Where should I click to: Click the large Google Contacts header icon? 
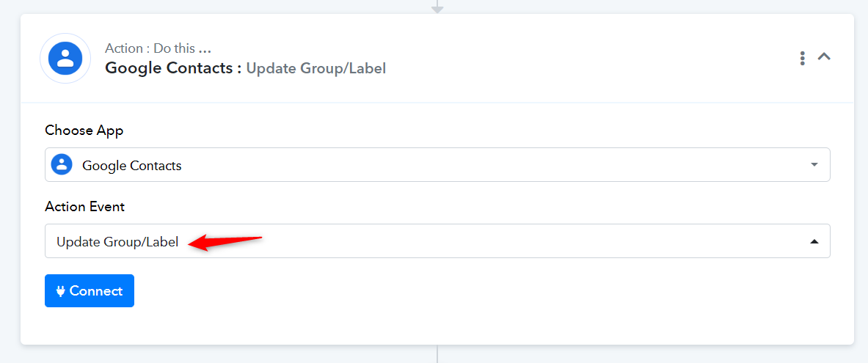pos(65,58)
